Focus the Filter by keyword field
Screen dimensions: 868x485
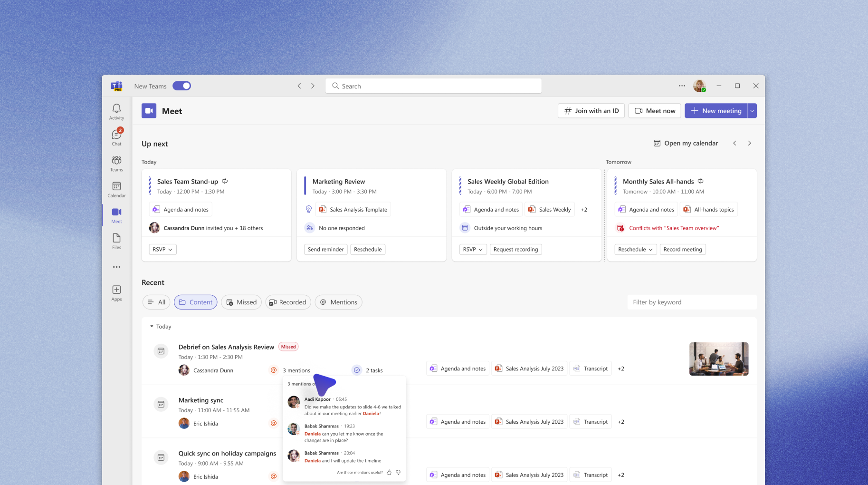click(692, 302)
